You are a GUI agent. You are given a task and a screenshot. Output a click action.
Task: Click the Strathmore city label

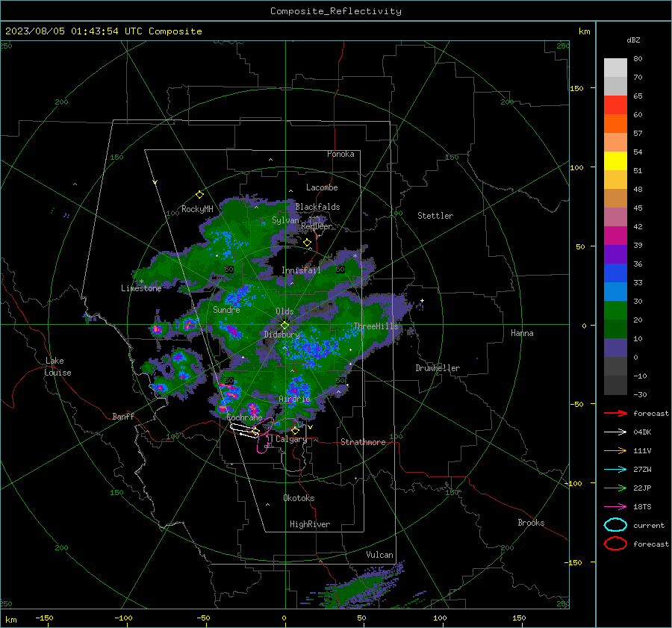click(x=363, y=442)
